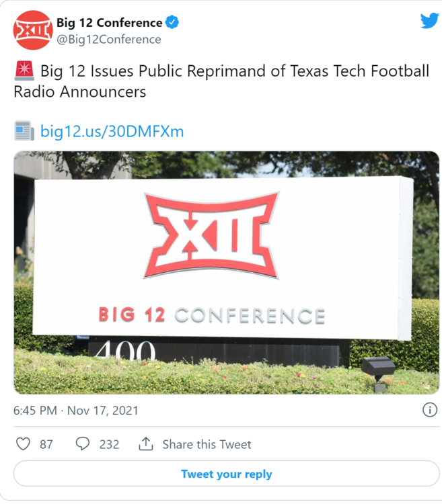The height and width of the screenshot is (504, 442).
Task: Like the tweet with heart icon
Action: tap(23, 444)
